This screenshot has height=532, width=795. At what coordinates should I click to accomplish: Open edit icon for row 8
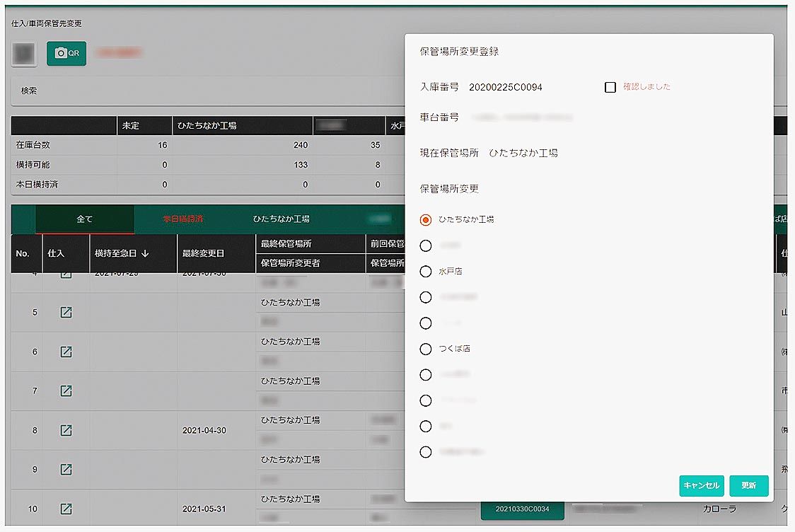point(66,430)
